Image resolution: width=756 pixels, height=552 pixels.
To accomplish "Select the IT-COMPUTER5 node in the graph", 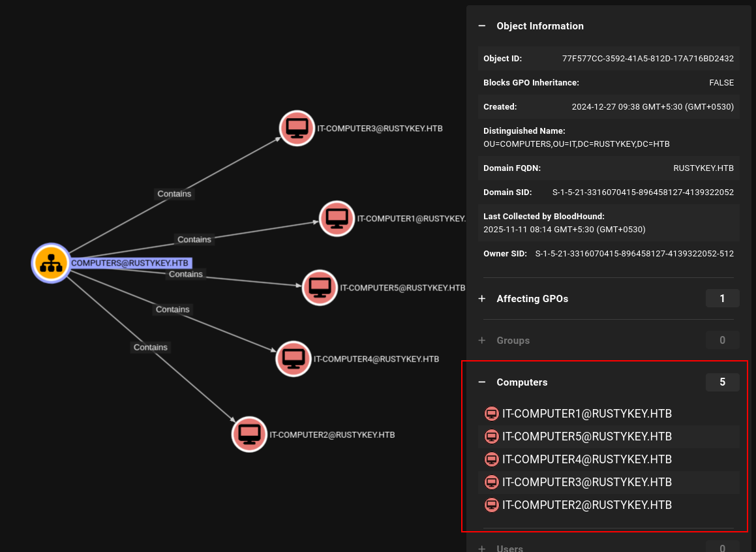I will pyautogui.click(x=320, y=287).
